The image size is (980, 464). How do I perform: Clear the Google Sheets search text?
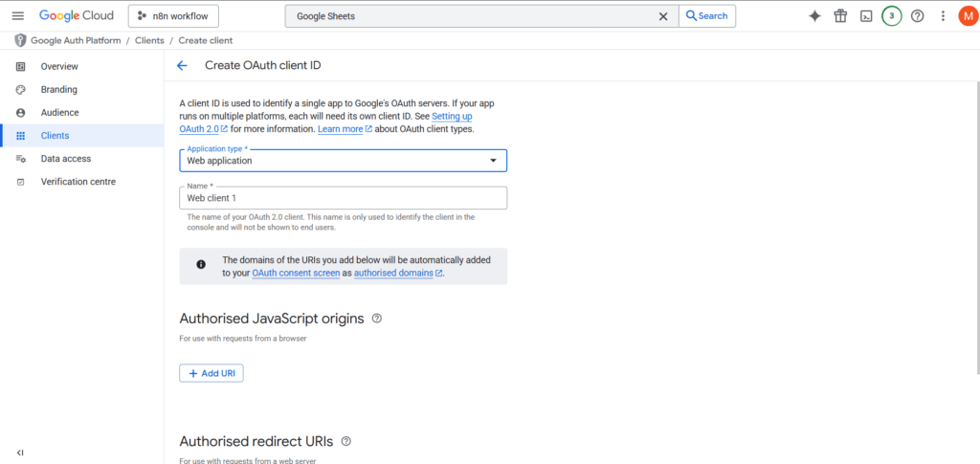point(663,16)
